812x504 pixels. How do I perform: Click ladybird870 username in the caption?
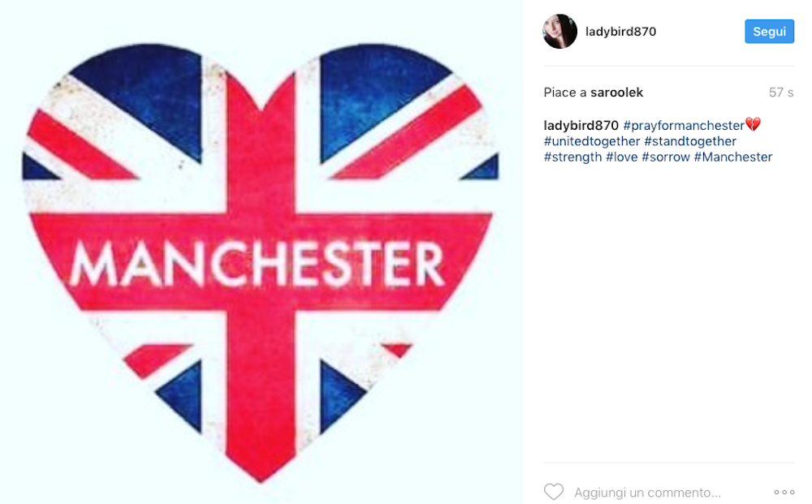coord(581,125)
